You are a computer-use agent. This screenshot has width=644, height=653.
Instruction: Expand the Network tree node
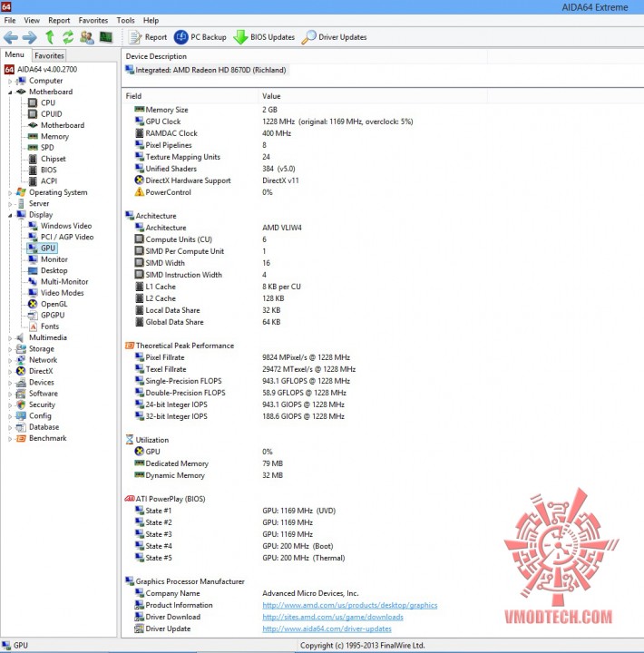click(x=10, y=361)
